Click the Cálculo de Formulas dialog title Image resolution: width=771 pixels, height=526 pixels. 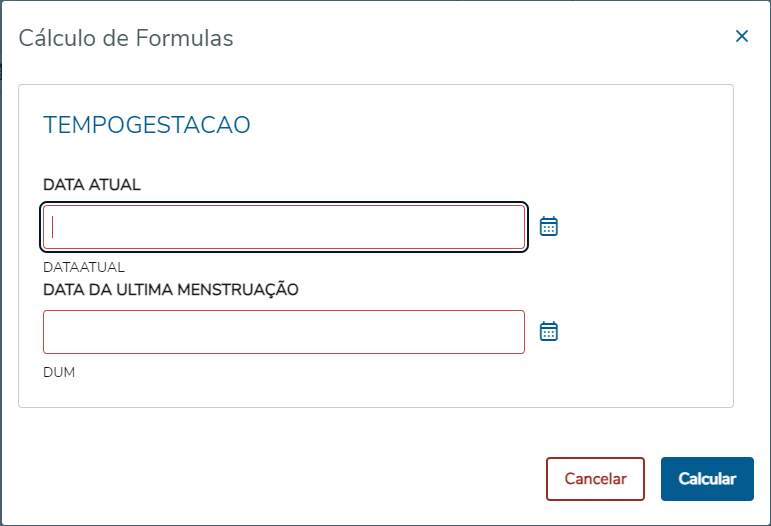click(x=126, y=39)
